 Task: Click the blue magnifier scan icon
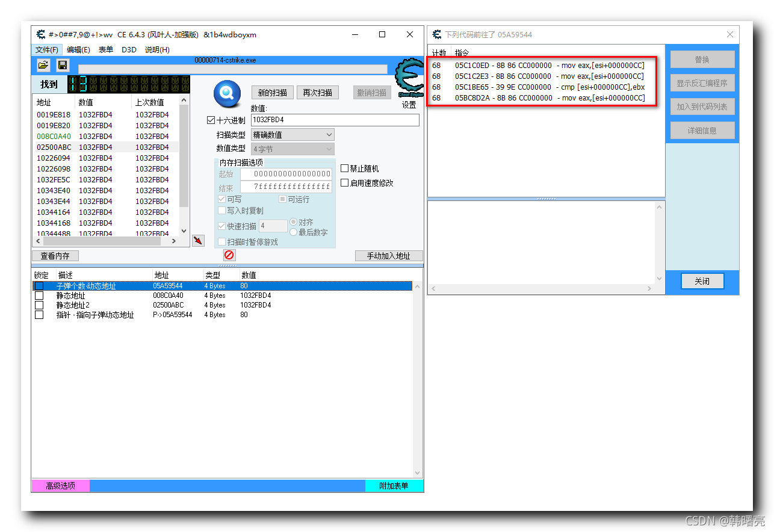click(228, 93)
